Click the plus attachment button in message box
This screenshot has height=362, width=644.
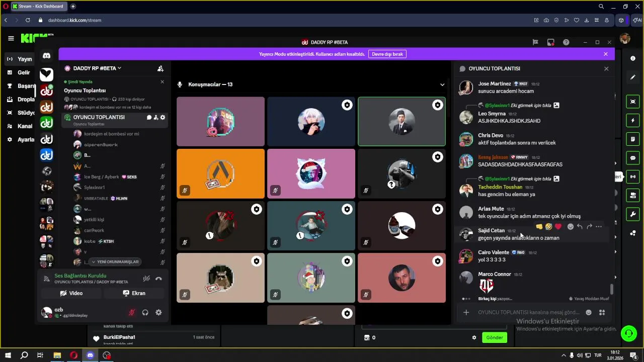coord(466,312)
